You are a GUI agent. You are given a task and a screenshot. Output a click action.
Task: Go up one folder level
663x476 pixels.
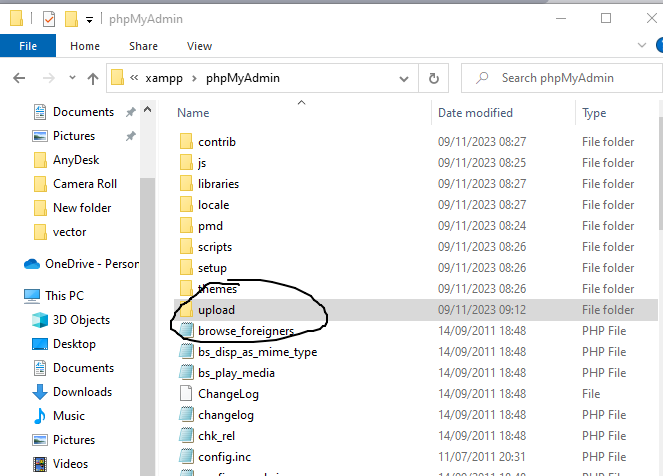93,78
